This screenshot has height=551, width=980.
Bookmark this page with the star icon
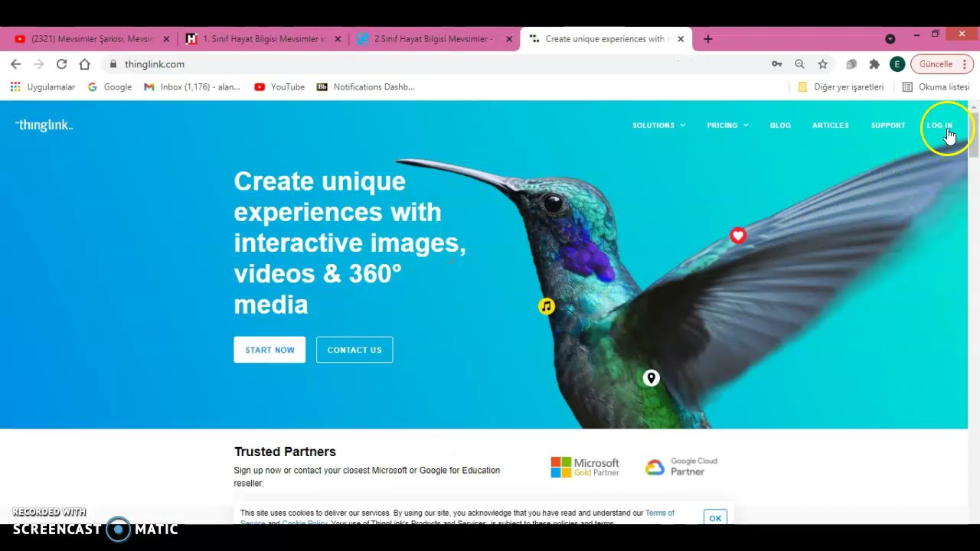[822, 64]
